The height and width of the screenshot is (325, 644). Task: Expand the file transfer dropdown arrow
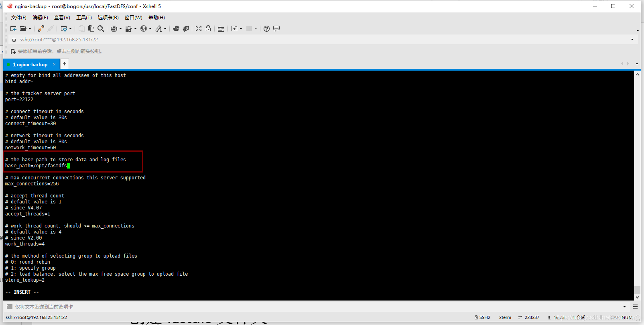coord(135,29)
